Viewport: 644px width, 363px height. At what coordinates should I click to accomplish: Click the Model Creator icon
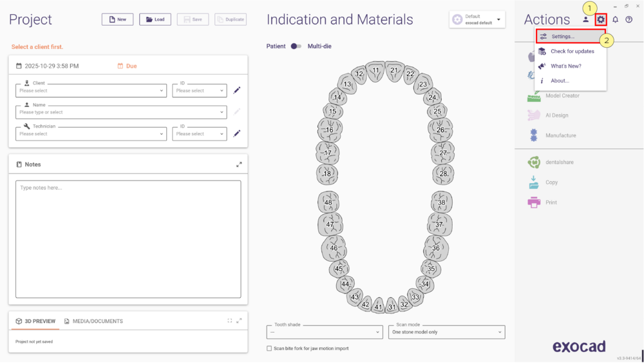tap(533, 97)
